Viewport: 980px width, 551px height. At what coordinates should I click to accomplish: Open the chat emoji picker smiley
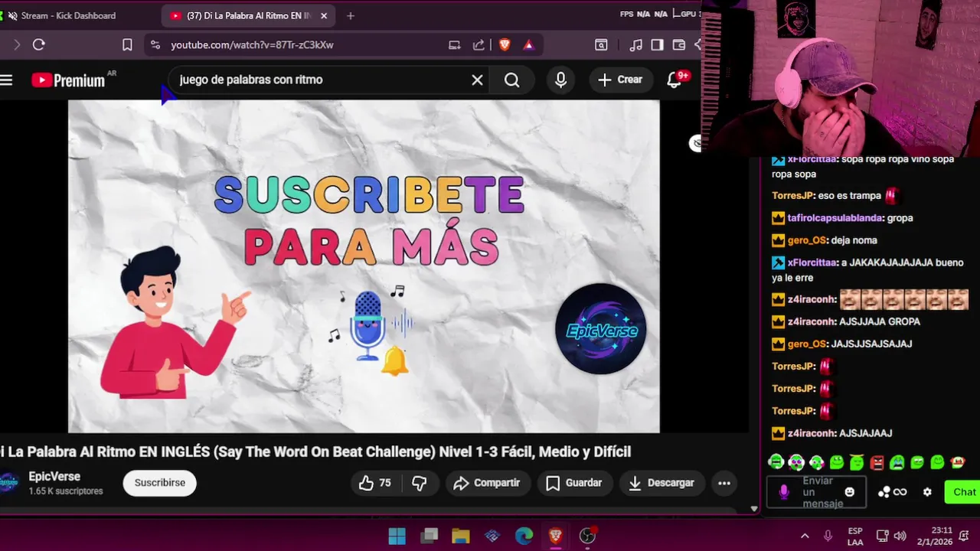coord(850,492)
